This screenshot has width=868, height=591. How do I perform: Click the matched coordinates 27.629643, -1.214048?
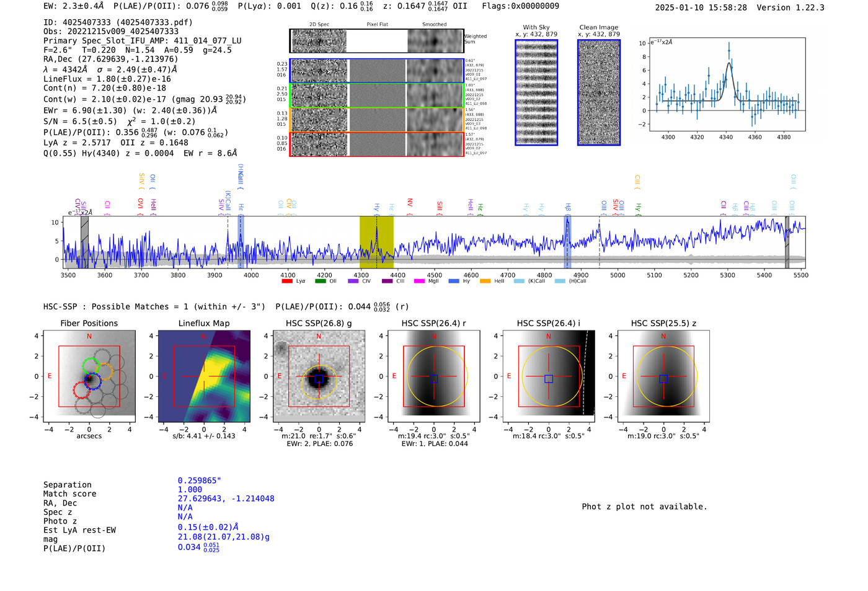pos(226,499)
